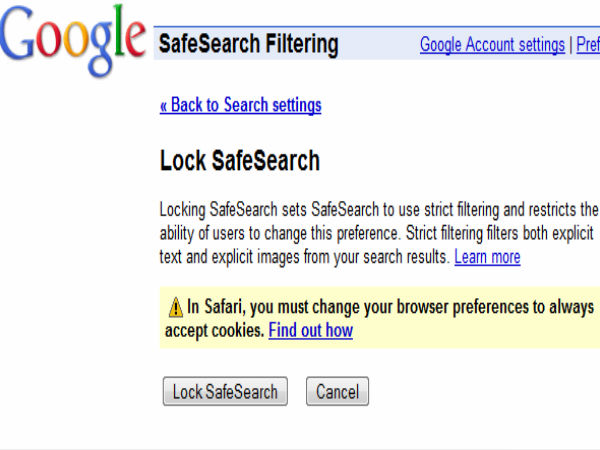Click the yellow warning triangle icon
Image resolution: width=600 pixels, height=450 pixels.
(x=176, y=307)
